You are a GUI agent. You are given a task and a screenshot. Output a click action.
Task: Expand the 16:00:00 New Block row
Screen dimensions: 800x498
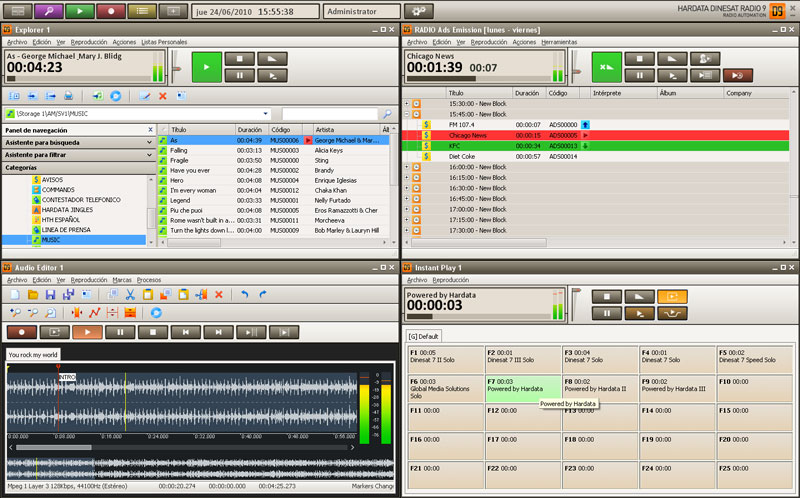coord(407,168)
